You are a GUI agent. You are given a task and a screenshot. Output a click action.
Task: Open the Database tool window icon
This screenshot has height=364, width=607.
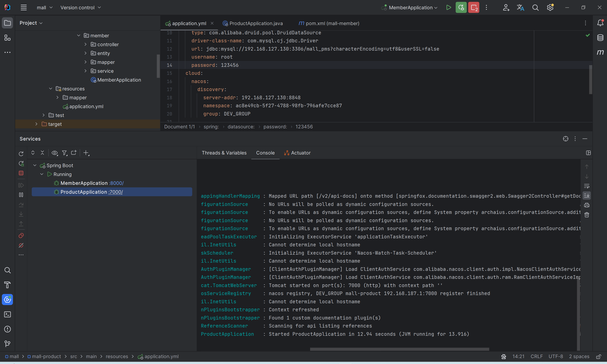tap(600, 38)
